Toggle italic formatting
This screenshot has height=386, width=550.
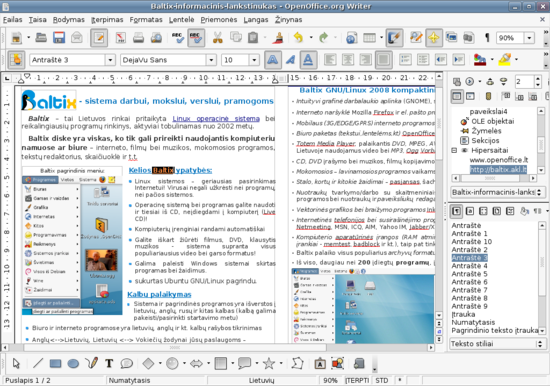[290, 60]
